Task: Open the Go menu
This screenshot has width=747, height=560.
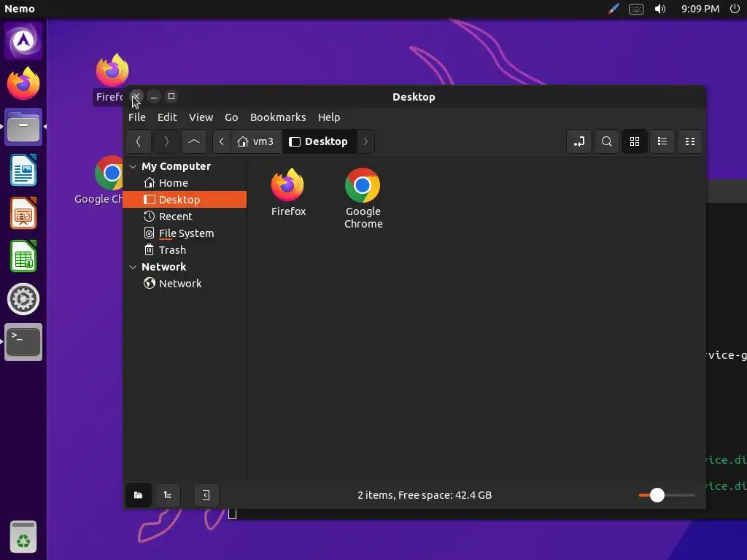Action: point(231,117)
